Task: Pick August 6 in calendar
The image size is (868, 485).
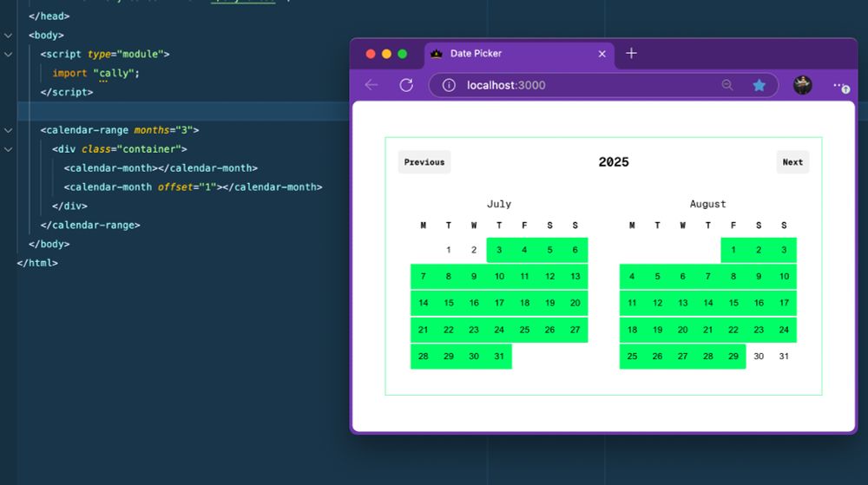Action: pyautogui.click(x=682, y=277)
